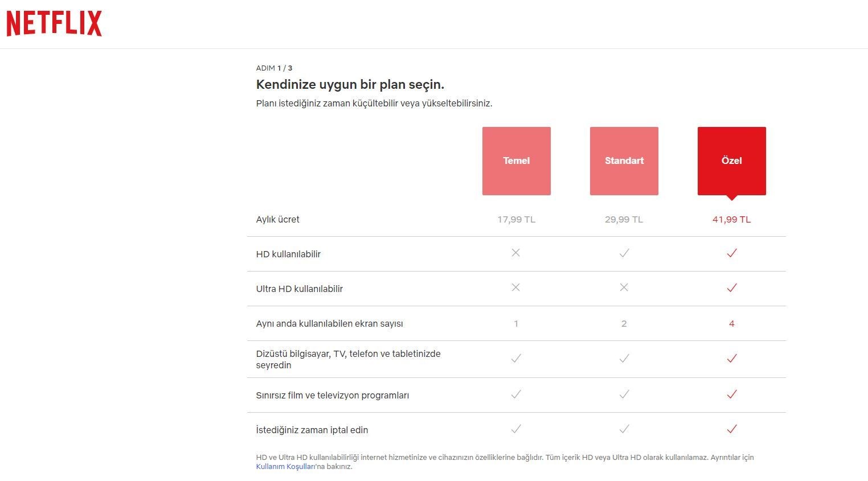868x481 pixels.
Task: Pick the Özel plan box
Action: tap(731, 161)
